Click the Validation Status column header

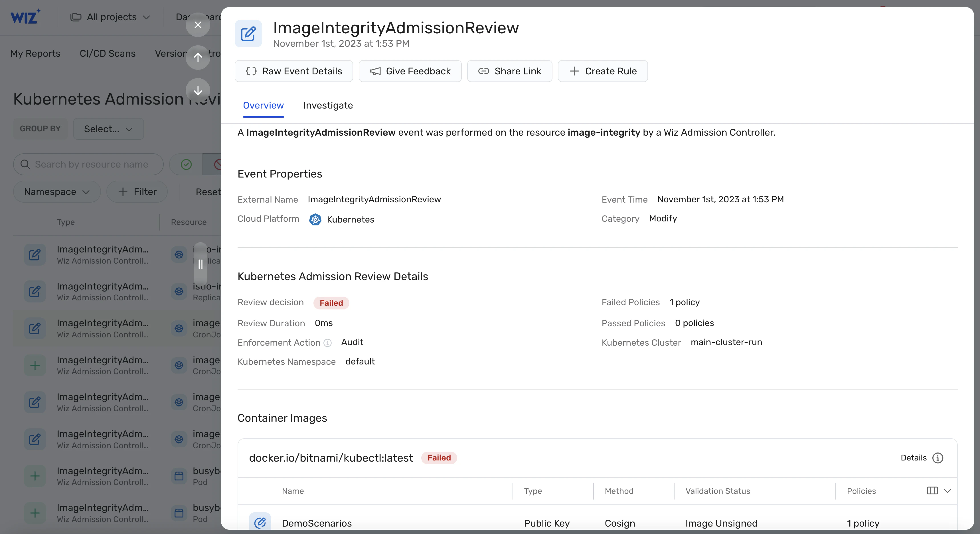pos(718,491)
